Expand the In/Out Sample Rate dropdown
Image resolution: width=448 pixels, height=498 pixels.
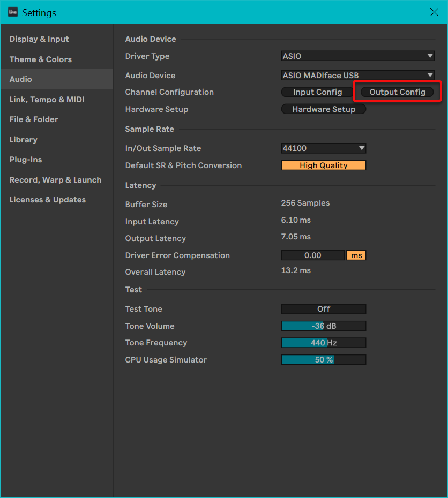(323, 148)
